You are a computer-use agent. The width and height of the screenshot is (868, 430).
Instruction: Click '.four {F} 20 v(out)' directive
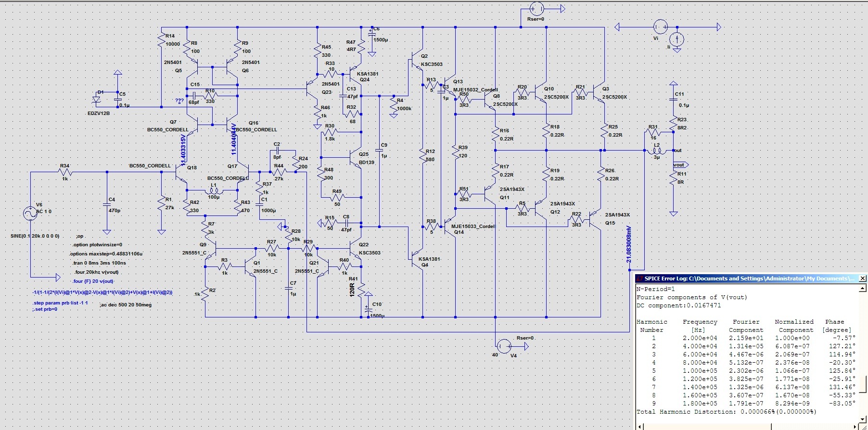click(93, 281)
